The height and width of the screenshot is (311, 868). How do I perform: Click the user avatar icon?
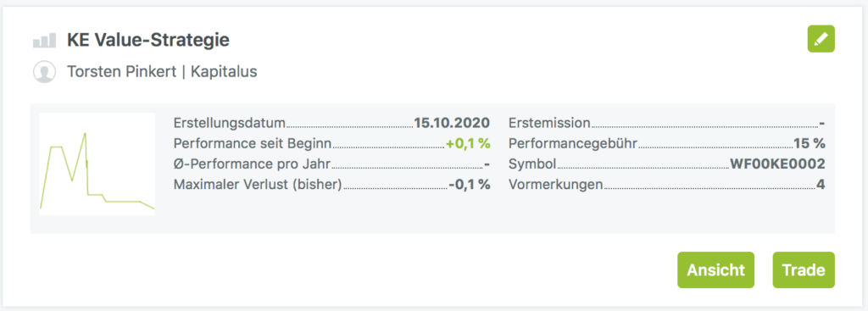pos(44,72)
